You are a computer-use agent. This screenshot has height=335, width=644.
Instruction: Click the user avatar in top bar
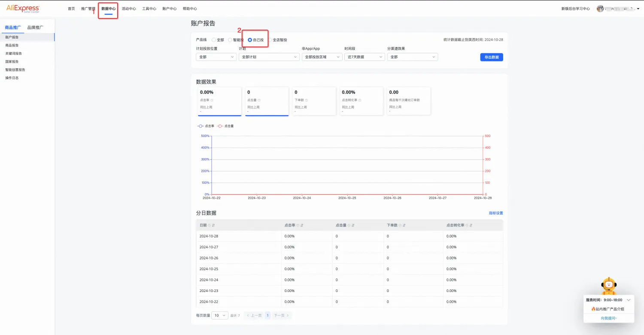(600, 9)
